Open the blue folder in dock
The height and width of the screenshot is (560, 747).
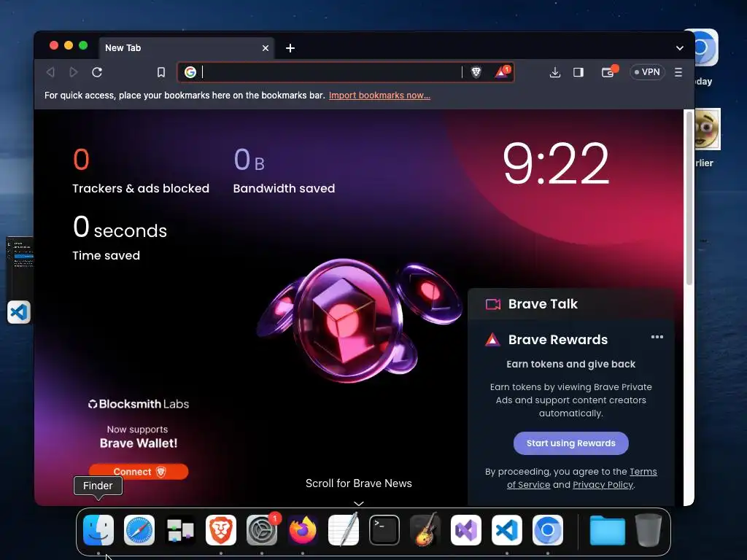click(608, 530)
